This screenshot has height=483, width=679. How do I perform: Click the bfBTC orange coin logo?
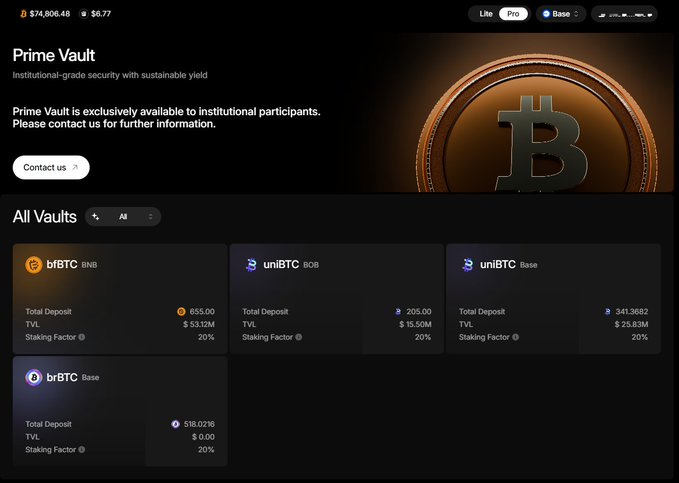[x=34, y=265]
